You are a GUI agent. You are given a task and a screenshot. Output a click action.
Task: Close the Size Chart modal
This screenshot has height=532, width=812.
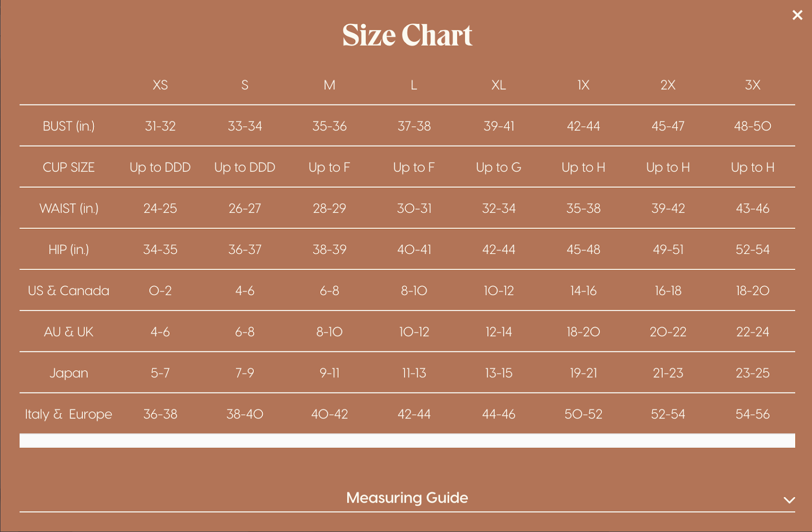click(x=798, y=15)
